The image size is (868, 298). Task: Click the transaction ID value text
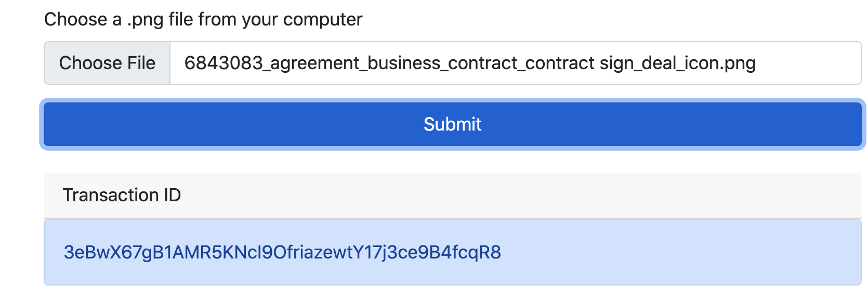pyautogui.click(x=282, y=252)
